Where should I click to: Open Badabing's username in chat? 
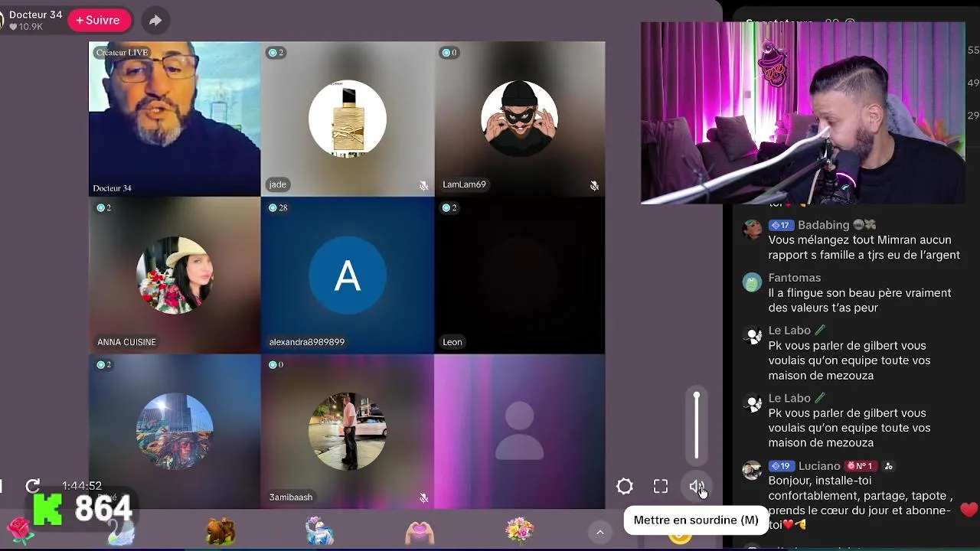[x=823, y=225]
